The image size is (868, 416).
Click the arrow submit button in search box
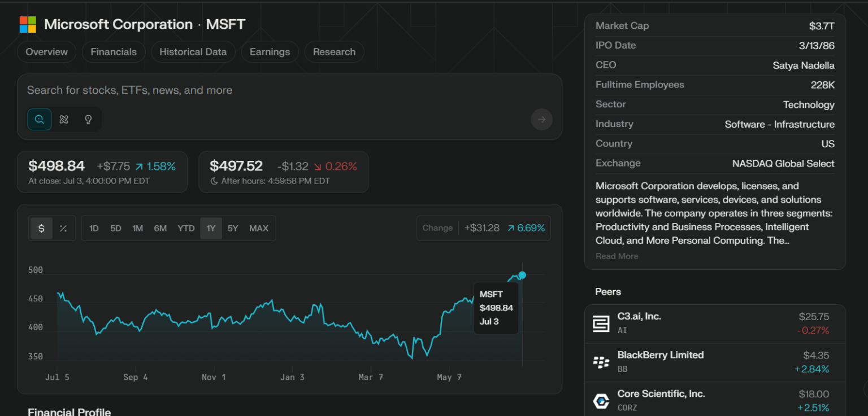[541, 119]
